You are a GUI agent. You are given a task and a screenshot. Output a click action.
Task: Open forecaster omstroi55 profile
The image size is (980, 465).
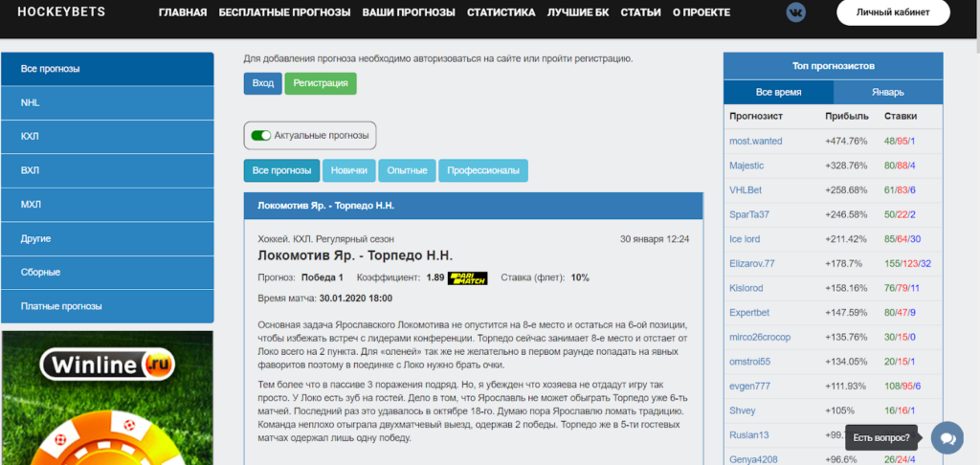pyautogui.click(x=750, y=362)
